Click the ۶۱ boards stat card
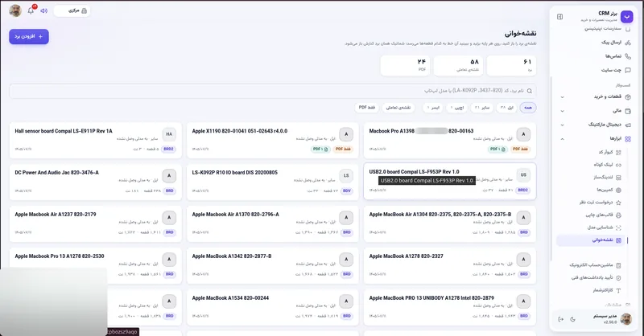Screen dimensions: 644x336 coord(511,66)
